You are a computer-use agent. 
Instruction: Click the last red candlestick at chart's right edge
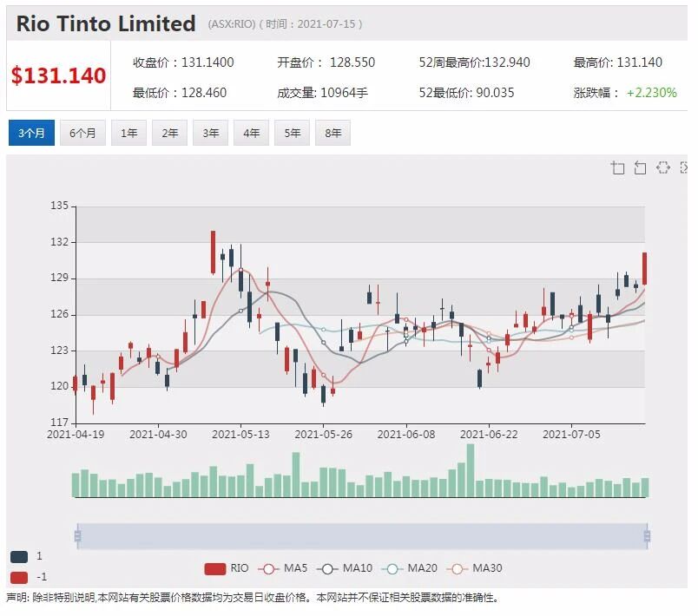[x=644, y=268]
